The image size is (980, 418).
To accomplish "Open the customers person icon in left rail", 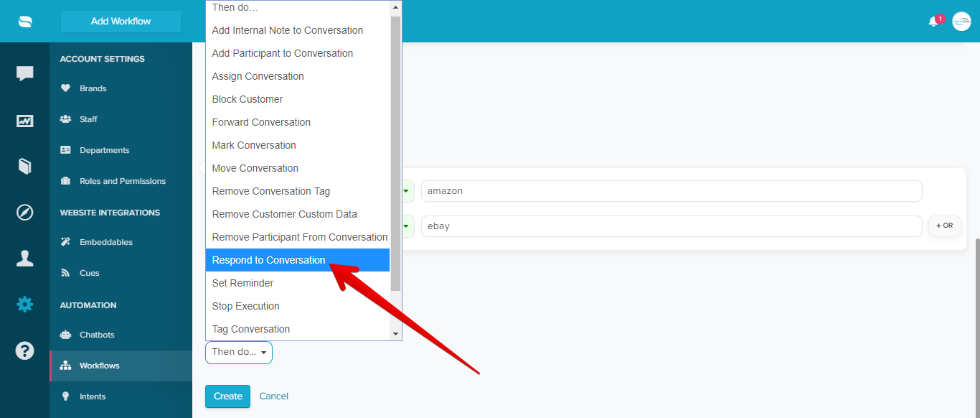I will 25,259.
